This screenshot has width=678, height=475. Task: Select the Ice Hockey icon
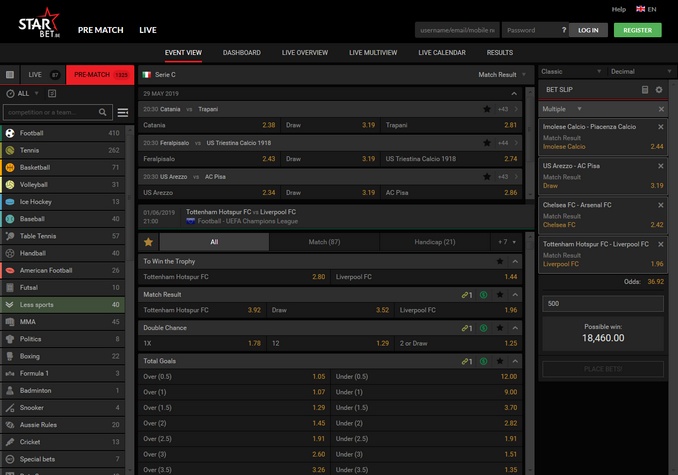pos(10,202)
